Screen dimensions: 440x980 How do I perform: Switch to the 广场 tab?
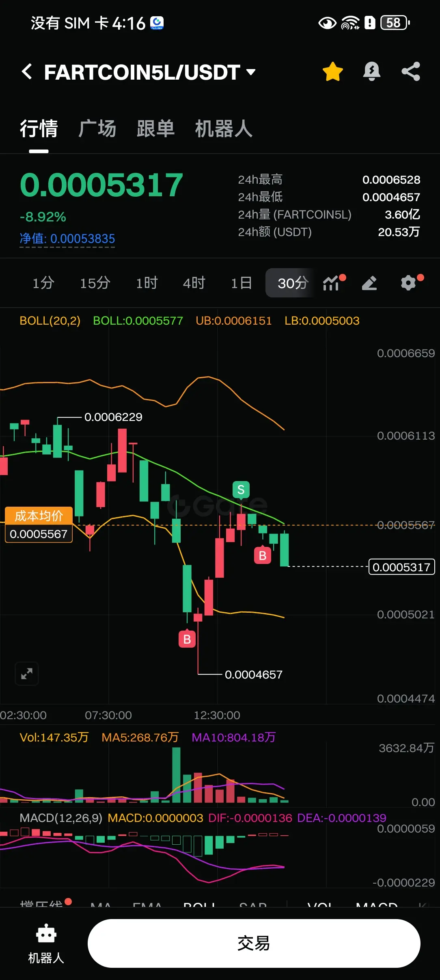pos(97,129)
